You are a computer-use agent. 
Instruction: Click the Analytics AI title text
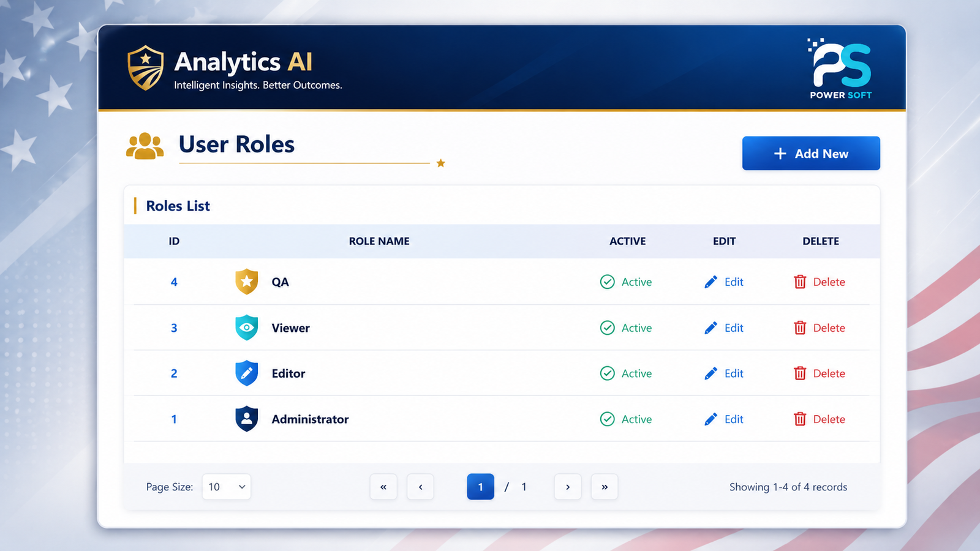tap(243, 62)
